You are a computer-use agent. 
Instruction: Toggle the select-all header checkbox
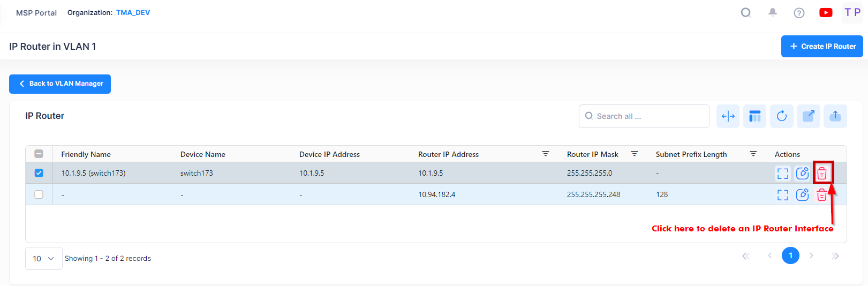(39, 154)
